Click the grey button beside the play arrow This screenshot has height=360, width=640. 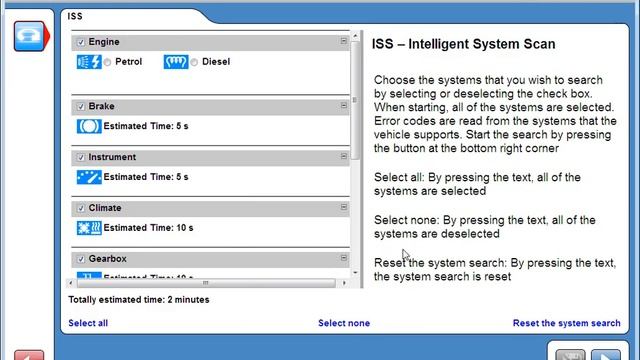pos(571,355)
